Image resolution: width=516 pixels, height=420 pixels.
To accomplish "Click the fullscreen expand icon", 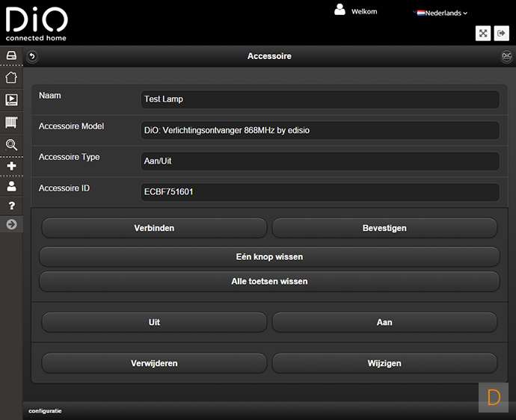I will point(483,33).
